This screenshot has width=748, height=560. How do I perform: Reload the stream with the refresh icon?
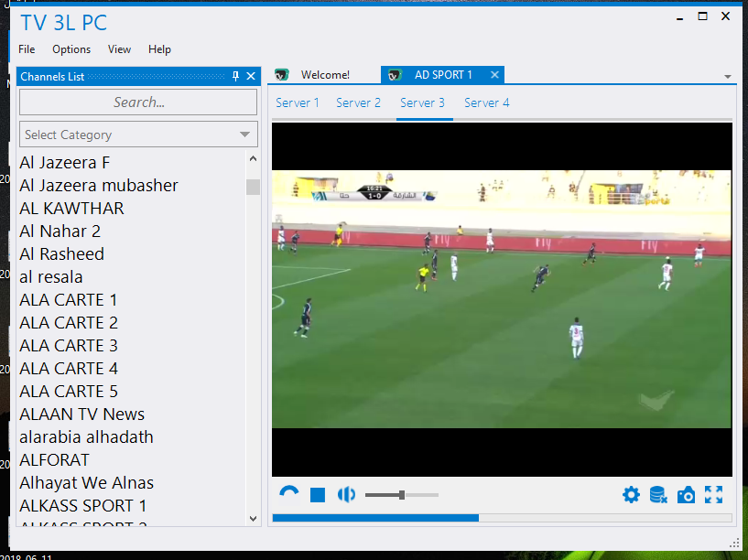point(289,494)
